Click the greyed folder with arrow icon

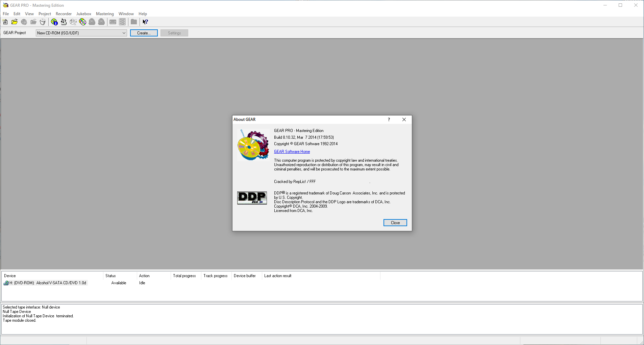33,22
